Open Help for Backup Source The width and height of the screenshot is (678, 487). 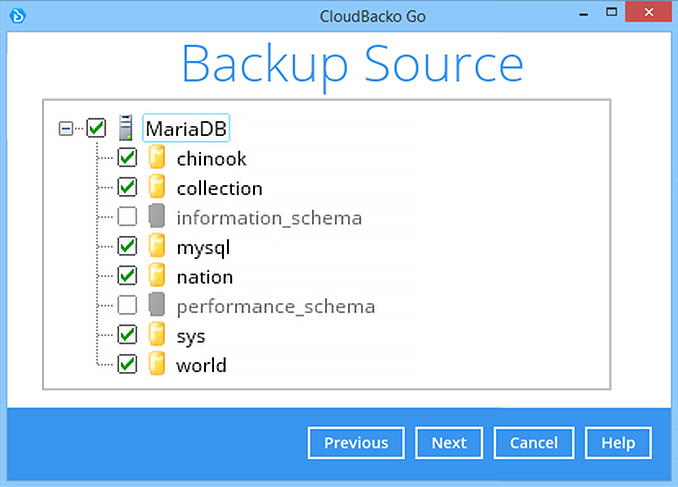tap(618, 443)
